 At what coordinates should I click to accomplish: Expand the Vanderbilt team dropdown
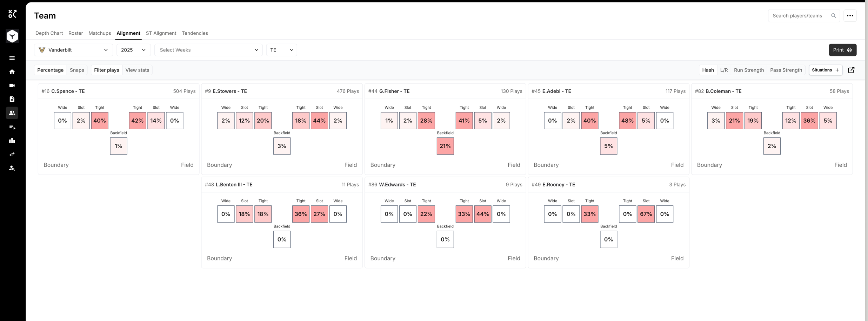pos(73,50)
